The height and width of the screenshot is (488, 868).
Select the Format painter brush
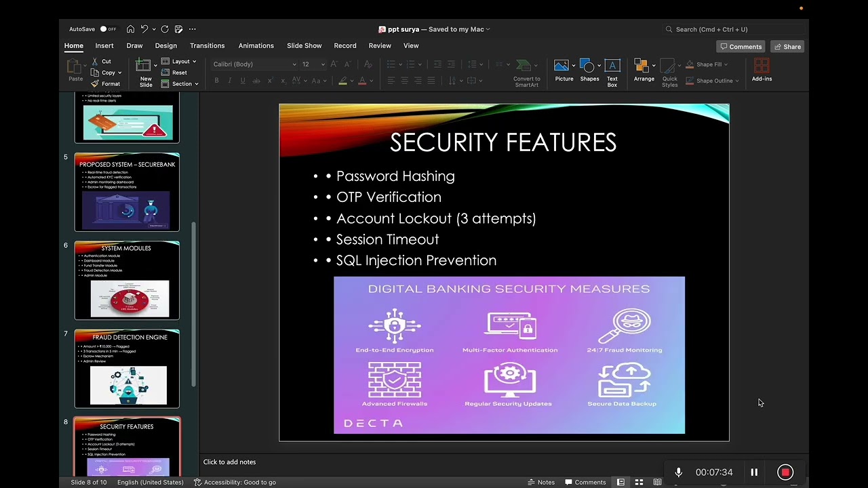pos(106,84)
